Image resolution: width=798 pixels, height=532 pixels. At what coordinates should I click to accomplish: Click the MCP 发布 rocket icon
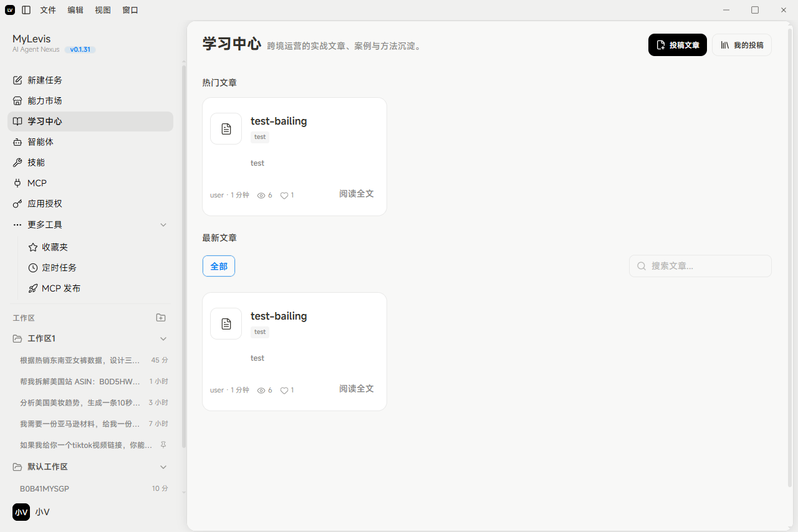point(33,288)
